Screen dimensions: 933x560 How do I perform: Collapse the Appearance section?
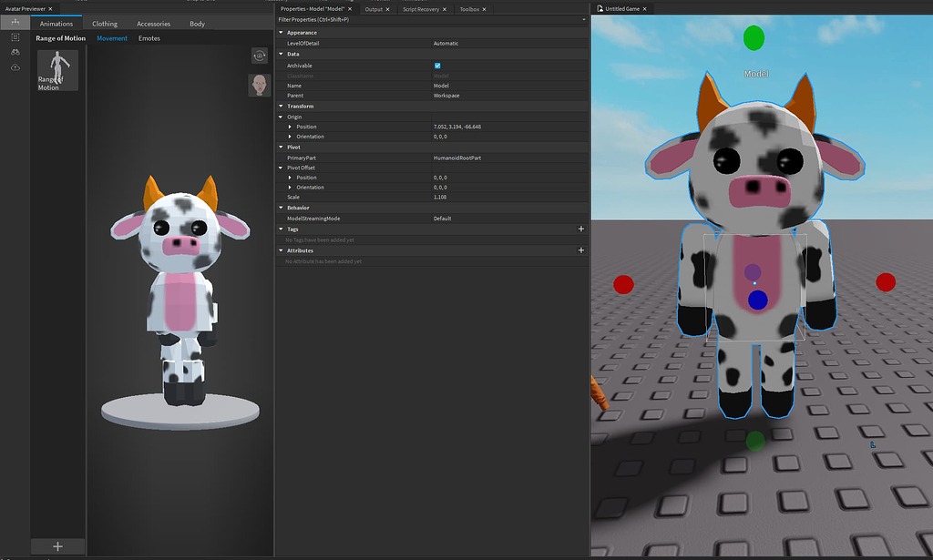[282, 32]
